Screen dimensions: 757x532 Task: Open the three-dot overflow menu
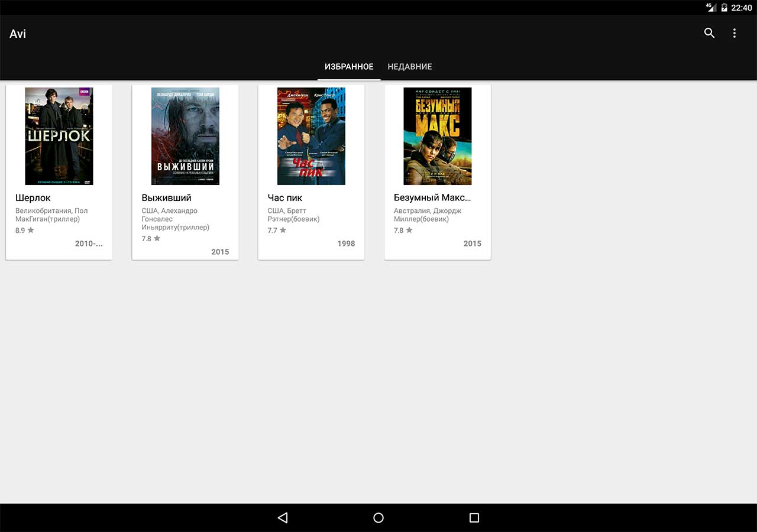point(735,33)
